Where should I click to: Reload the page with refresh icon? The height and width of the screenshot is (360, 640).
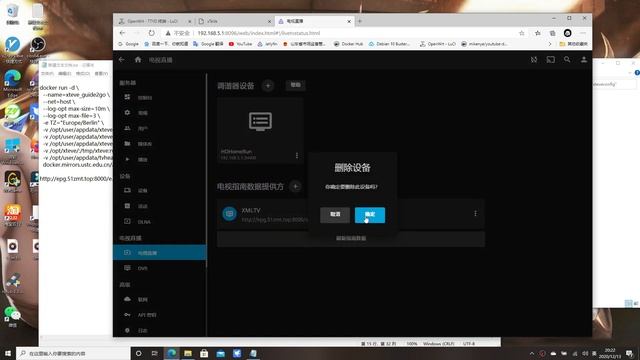point(151,33)
